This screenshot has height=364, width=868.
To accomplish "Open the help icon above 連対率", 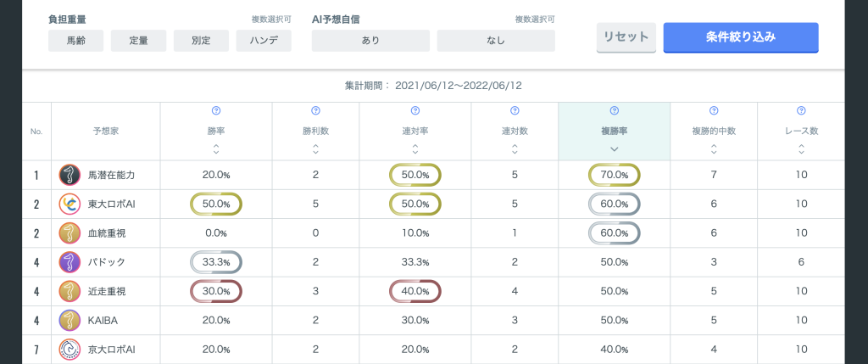I will 415,111.
